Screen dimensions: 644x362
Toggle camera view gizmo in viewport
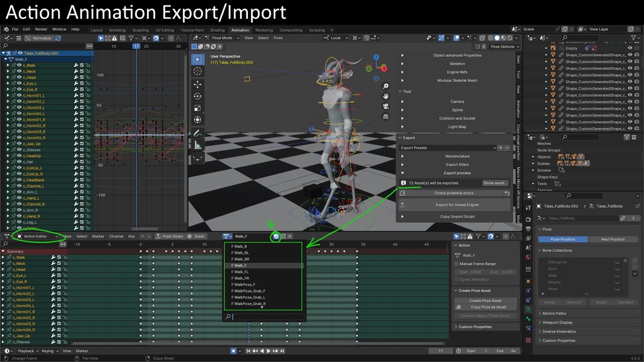[385, 106]
